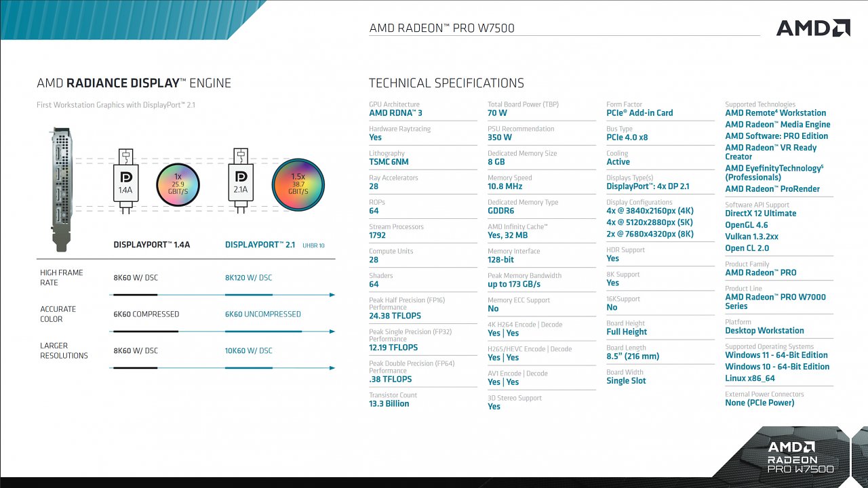Screen dimensions: 868x488
Task: Click the TSMC 6NM lithography value
Action: 389,162
